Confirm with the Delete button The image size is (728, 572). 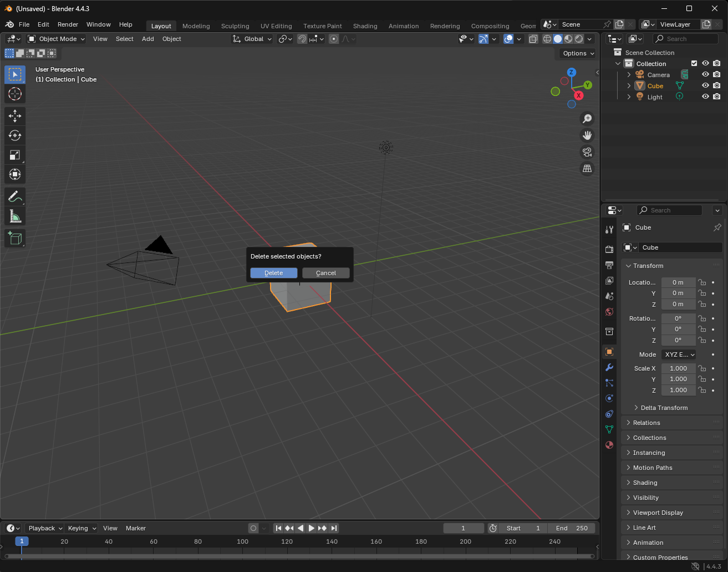274,273
